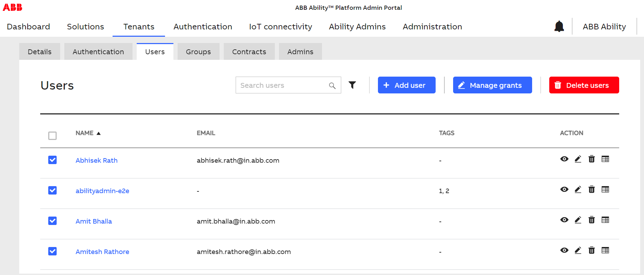Open the Amit Bhalla user link
The height and width of the screenshot is (275, 644).
(94, 221)
